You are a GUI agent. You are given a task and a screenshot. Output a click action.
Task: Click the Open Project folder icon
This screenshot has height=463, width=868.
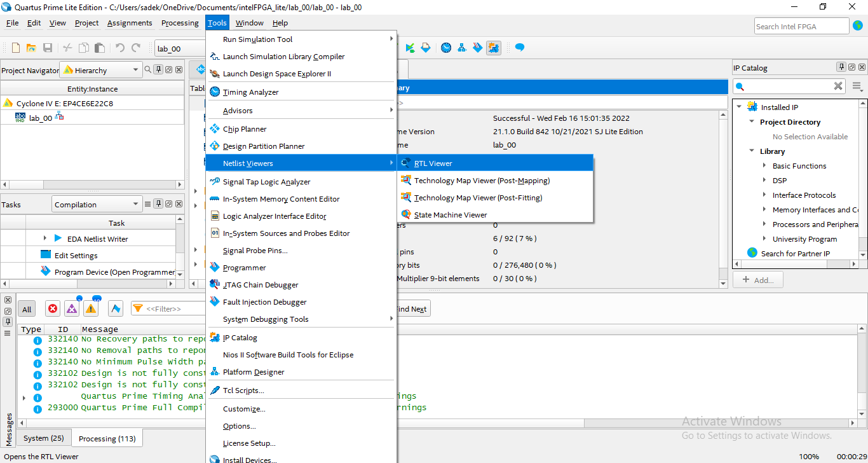[32, 48]
